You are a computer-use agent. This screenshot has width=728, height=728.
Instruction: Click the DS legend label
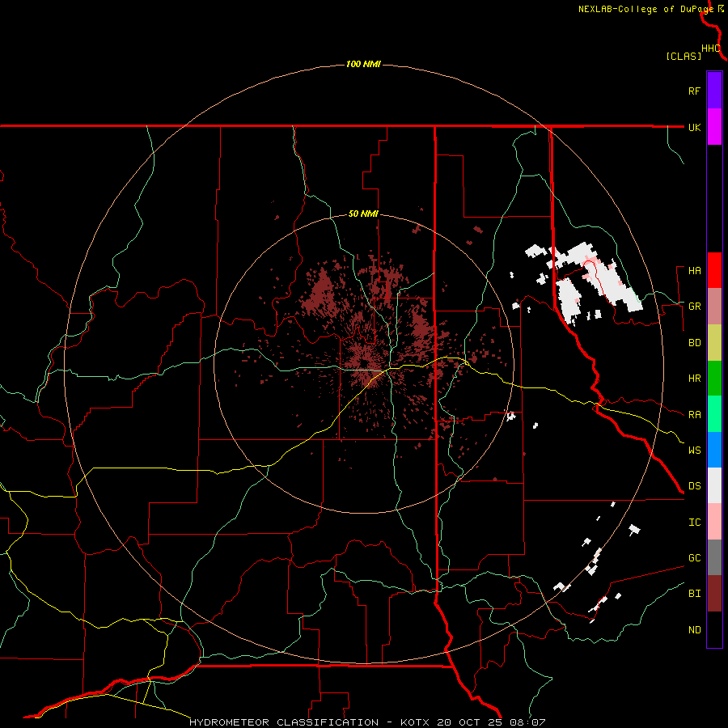click(x=694, y=486)
